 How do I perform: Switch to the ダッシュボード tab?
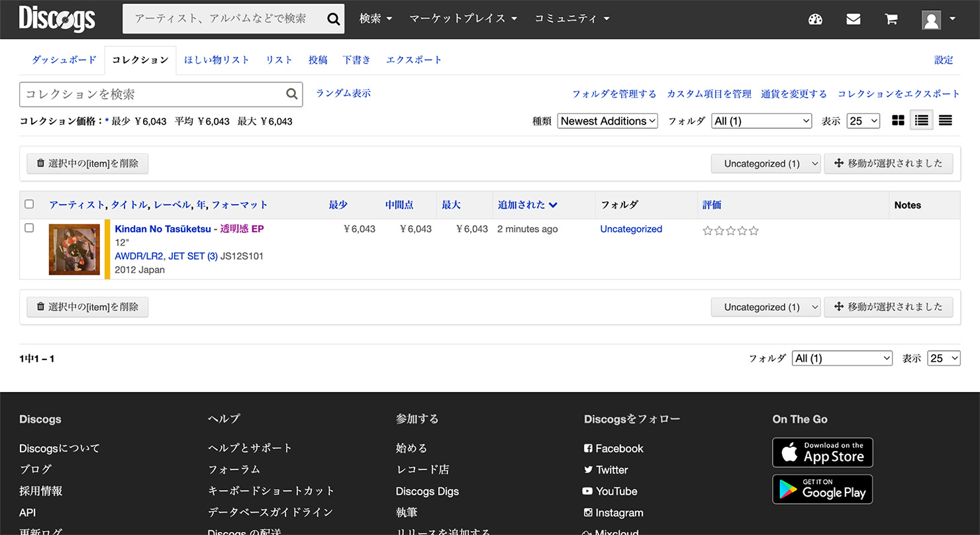pyautogui.click(x=64, y=60)
